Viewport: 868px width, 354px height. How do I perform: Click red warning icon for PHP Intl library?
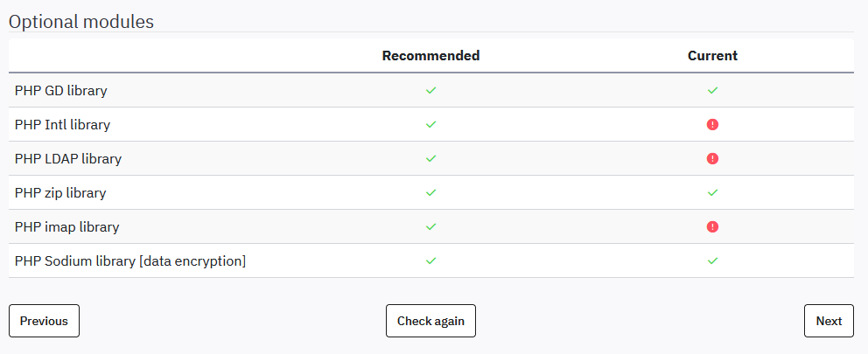click(x=712, y=125)
